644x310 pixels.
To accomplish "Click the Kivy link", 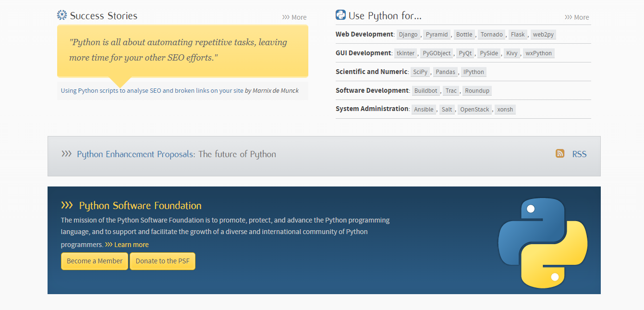I will point(512,53).
